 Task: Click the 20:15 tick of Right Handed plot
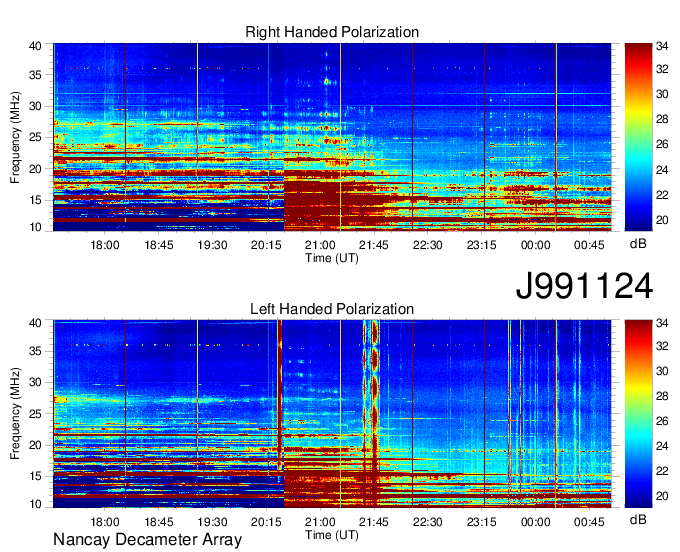266,245
